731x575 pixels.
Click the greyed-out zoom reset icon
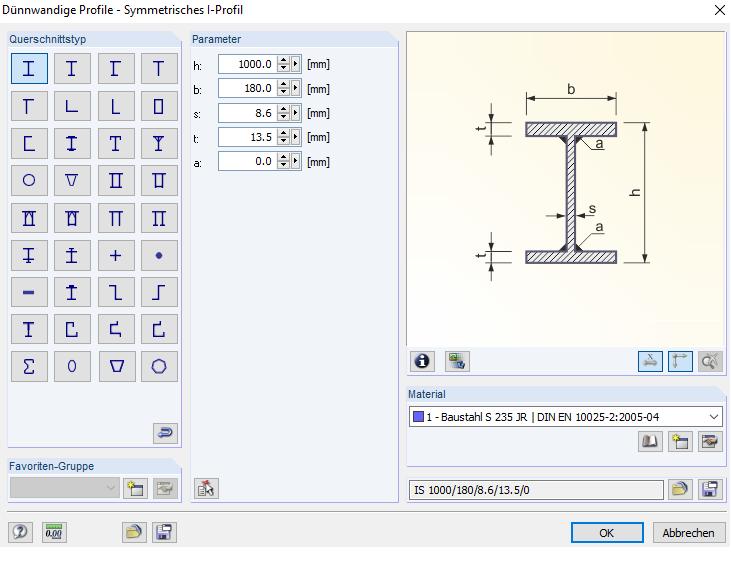click(x=710, y=361)
